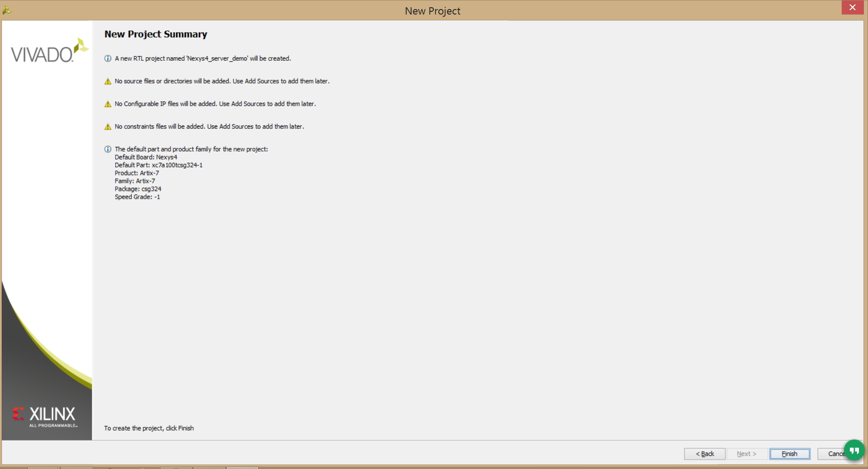The height and width of the screenshot is (469, 868).
Task: Click 'To create the project, click Finish' text
Action: coord(149,428)
